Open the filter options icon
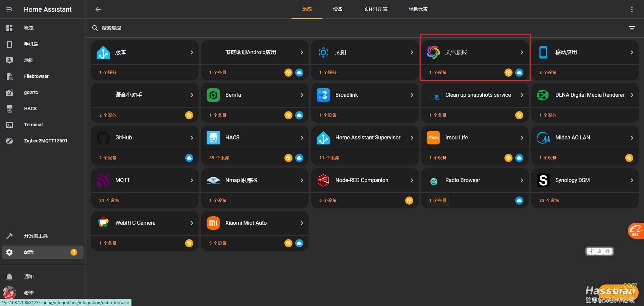Screen dimensions: 644x306 (632, 28)
